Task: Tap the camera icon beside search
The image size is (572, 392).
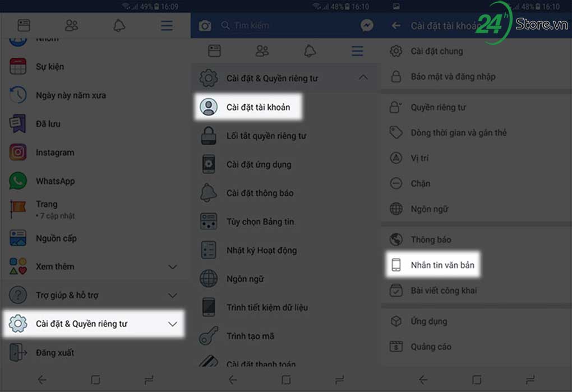Action: [205, 26]
